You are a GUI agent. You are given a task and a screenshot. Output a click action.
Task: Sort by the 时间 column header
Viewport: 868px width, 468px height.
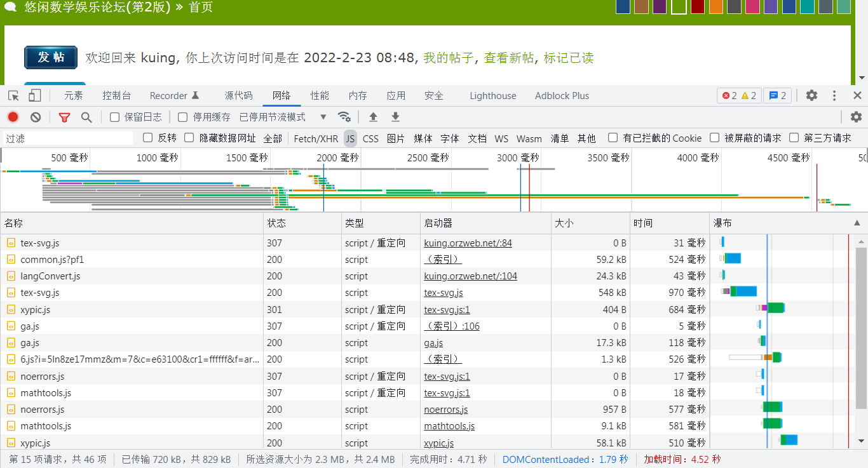(x=670, y=223)
